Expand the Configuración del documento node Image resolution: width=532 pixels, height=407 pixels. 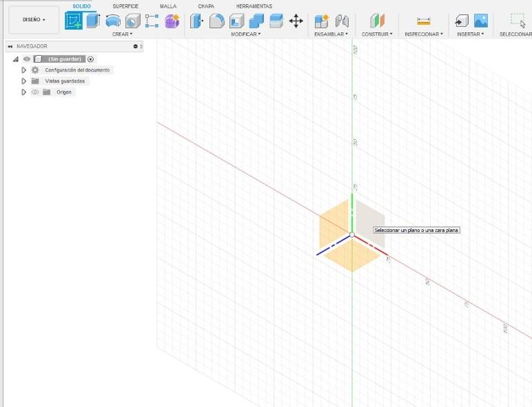tap(23, 70)
